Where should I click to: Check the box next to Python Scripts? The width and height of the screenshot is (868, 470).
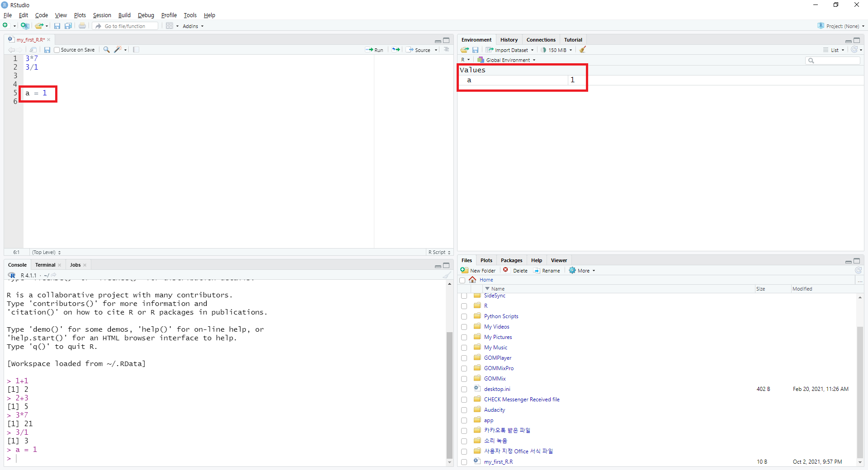[x=464, y=316]
